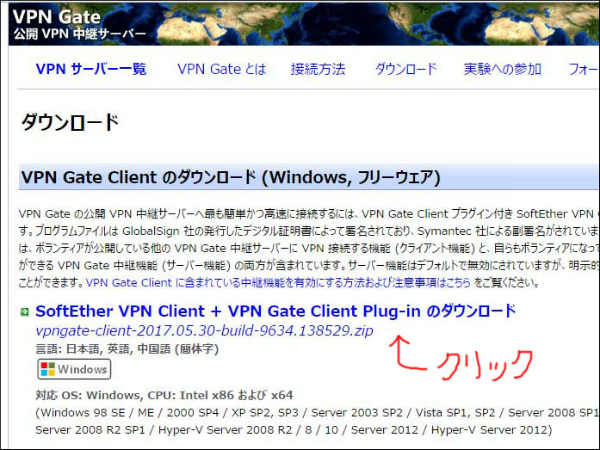Viewport: 600px width, 450px height.
Task: Click the ダウンロード page heading
Action: point(70,123)
